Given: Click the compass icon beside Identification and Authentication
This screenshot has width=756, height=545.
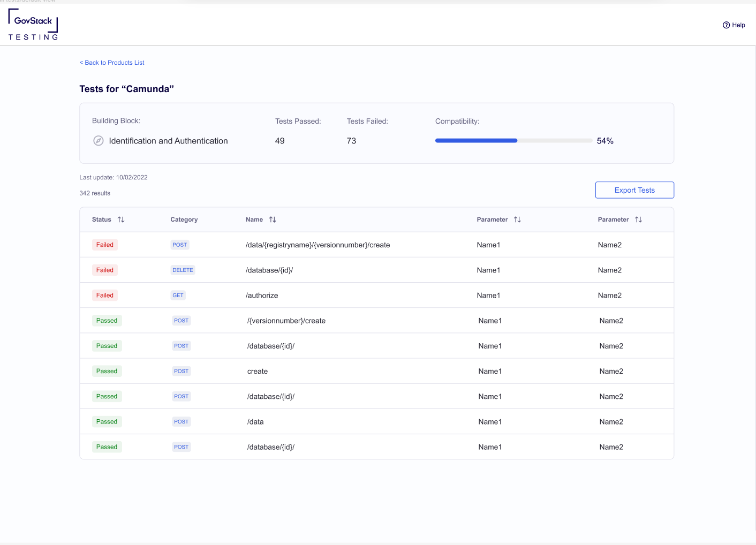Looking at the screenshot, I should coord(99,141).
